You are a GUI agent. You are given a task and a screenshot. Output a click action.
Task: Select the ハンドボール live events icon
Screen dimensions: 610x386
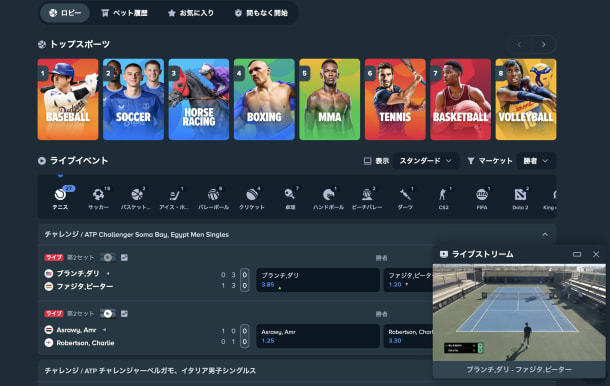[328, 198]
